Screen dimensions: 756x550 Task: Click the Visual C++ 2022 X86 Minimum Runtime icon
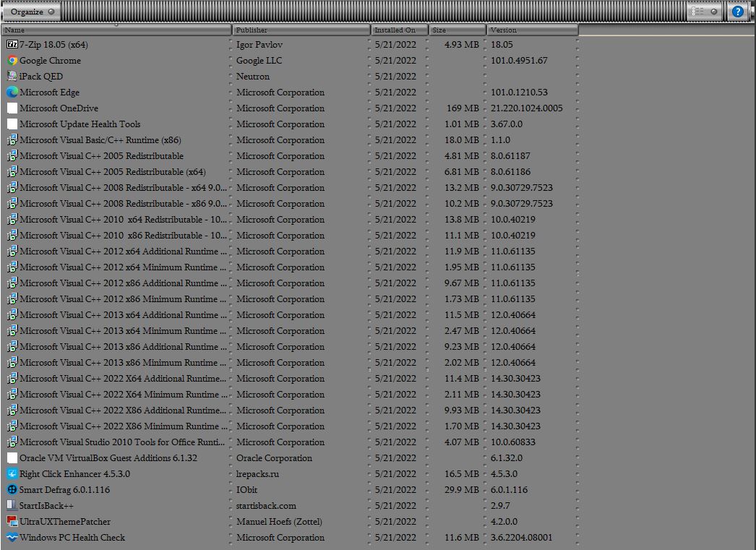12,426
